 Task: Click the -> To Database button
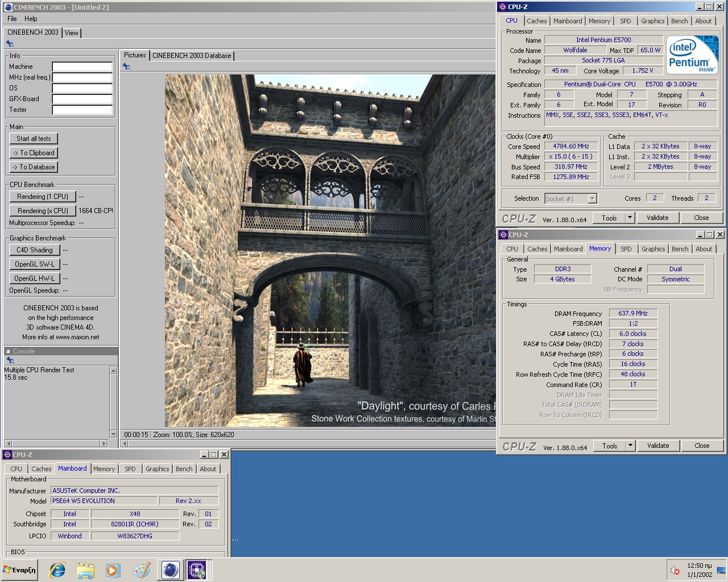point(34,167)
